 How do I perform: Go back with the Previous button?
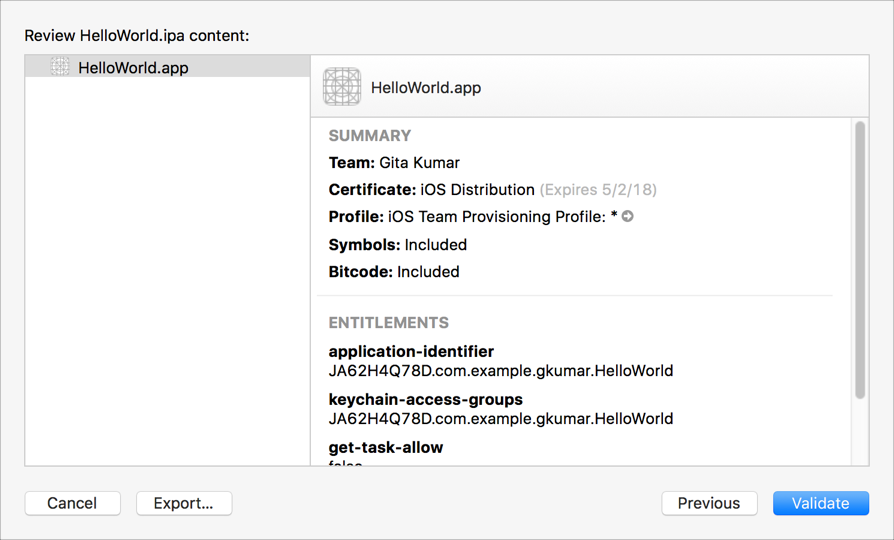(709, 503)
